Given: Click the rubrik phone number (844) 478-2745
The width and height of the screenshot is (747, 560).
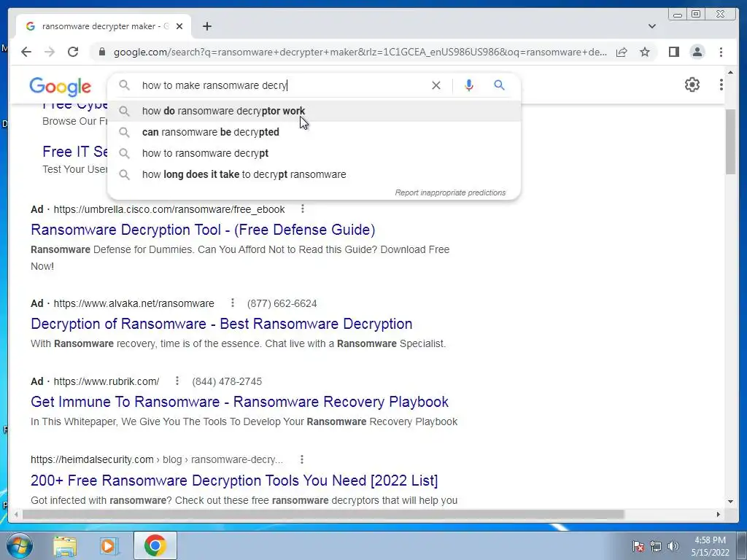Looking at the screenshot, I should [227, 381].
